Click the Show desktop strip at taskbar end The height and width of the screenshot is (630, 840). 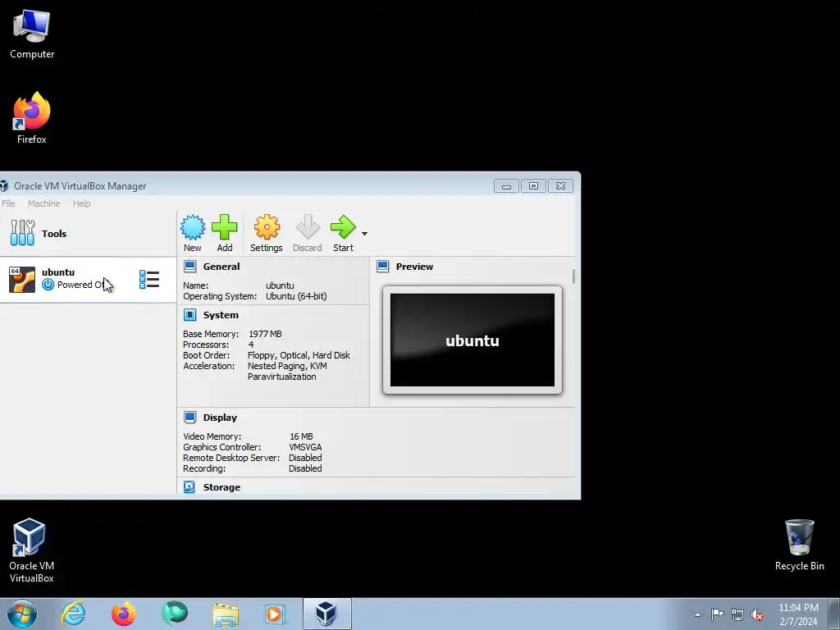click(834, 614)
